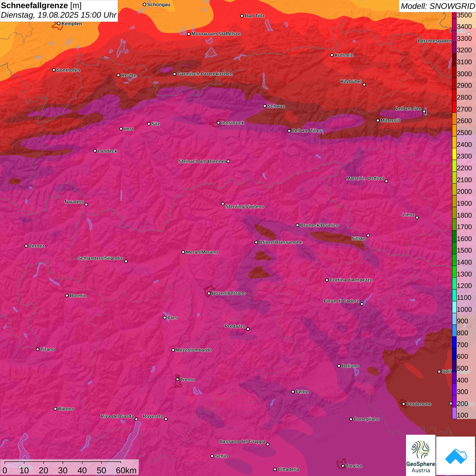The image size is (476, 476).
Task: Select the Cortina d'Ampezzo label
Action: coord(351,280)
